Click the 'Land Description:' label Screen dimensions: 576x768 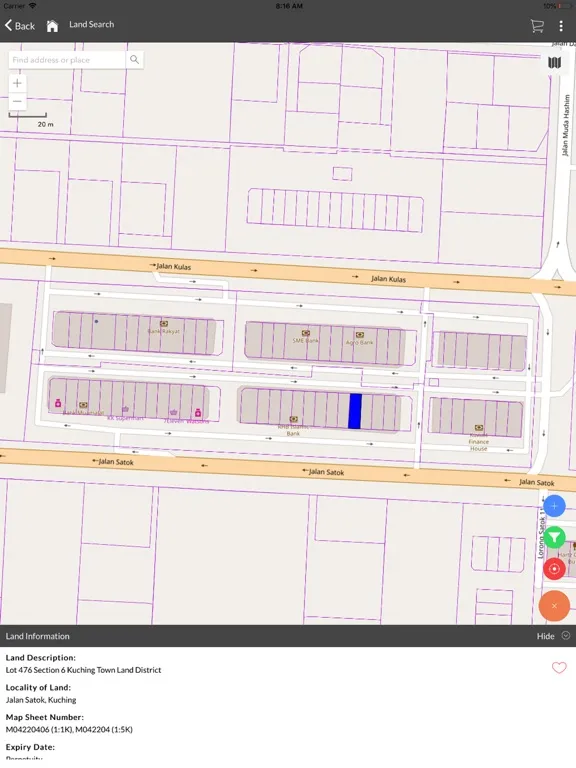coord(41,658)
